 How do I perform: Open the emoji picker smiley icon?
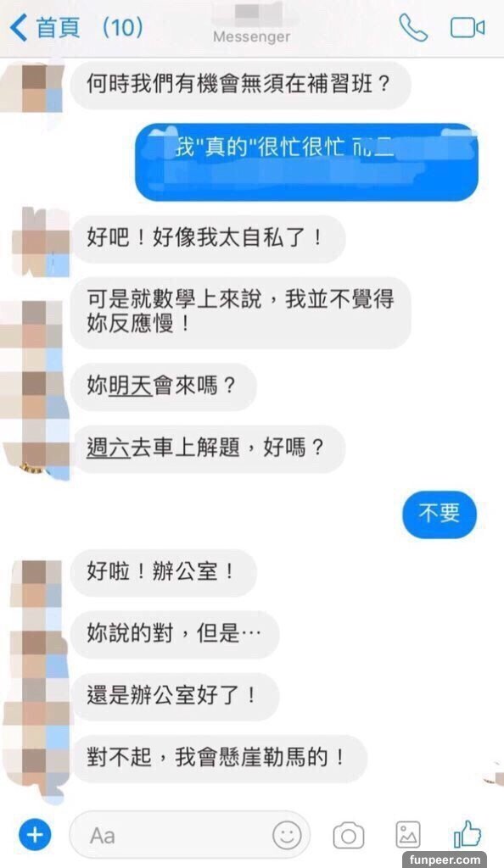287,835
